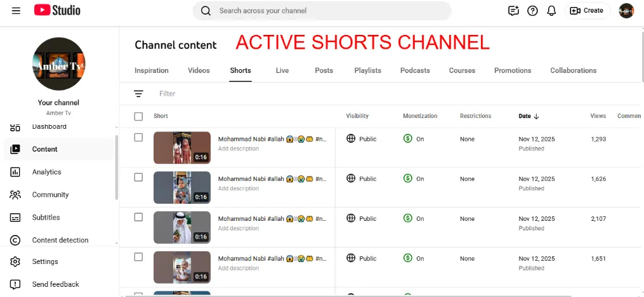Viewport: 644px width, 297px height.
Task: Click the Monetization column header
Action: coord(420,116)
